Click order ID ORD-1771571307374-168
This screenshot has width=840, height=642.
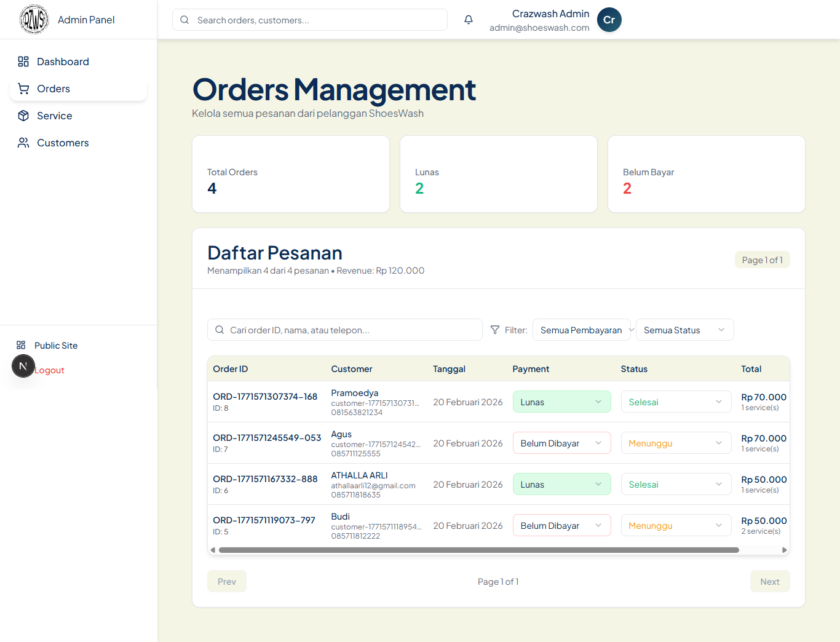click(265, 397)
